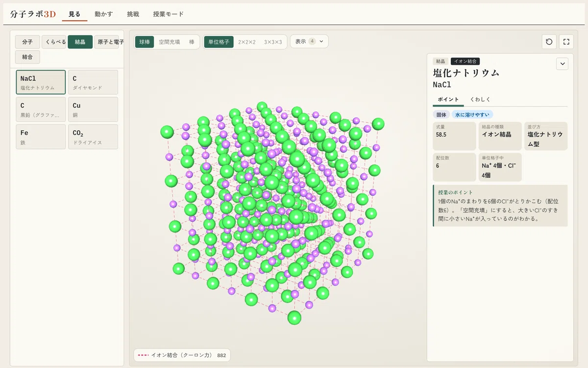Switch to the 動かす tab
Screen dimensions: 588x368
tap(103, 14)
